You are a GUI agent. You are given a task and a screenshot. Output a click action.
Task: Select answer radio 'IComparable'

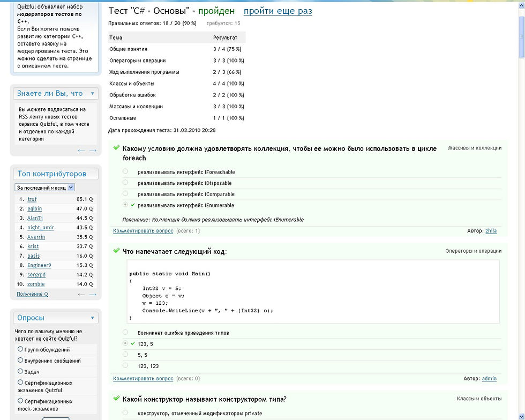click(125, 193)
